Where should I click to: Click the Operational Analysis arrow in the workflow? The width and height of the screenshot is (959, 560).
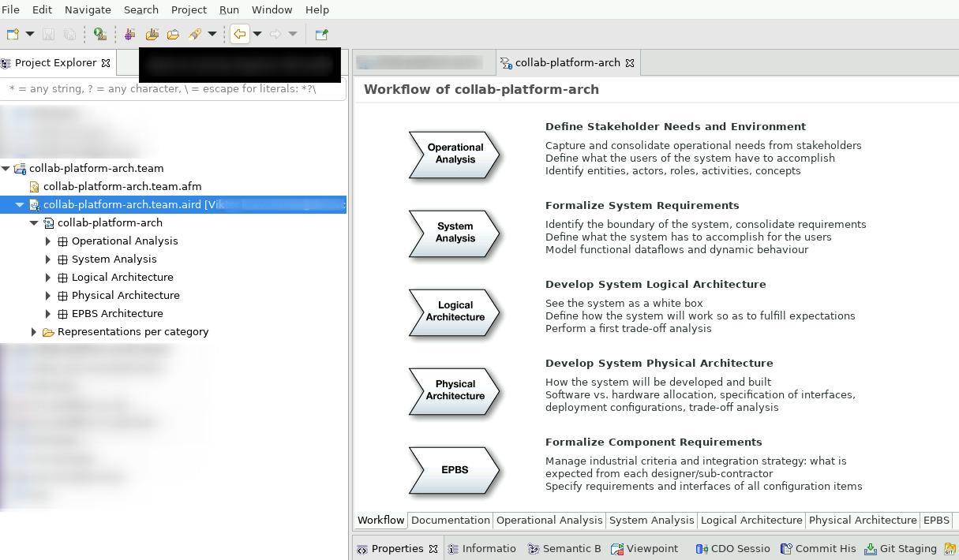(454, 153)
